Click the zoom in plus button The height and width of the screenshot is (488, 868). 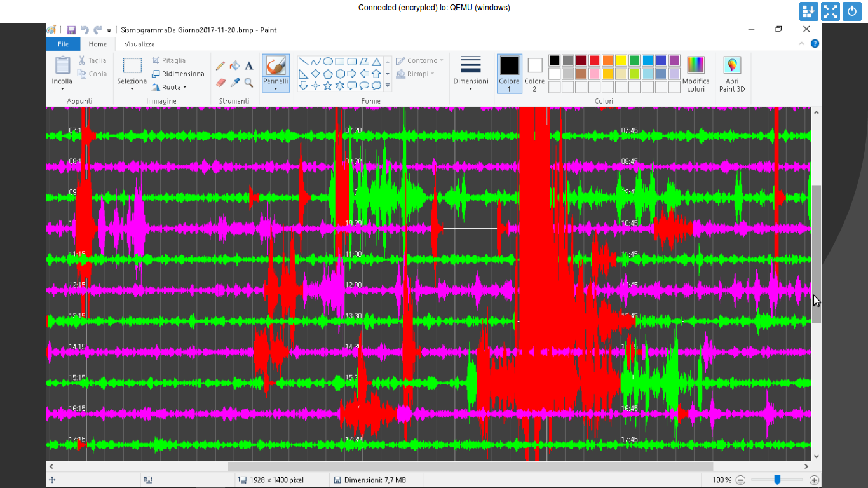coord(814,480)
